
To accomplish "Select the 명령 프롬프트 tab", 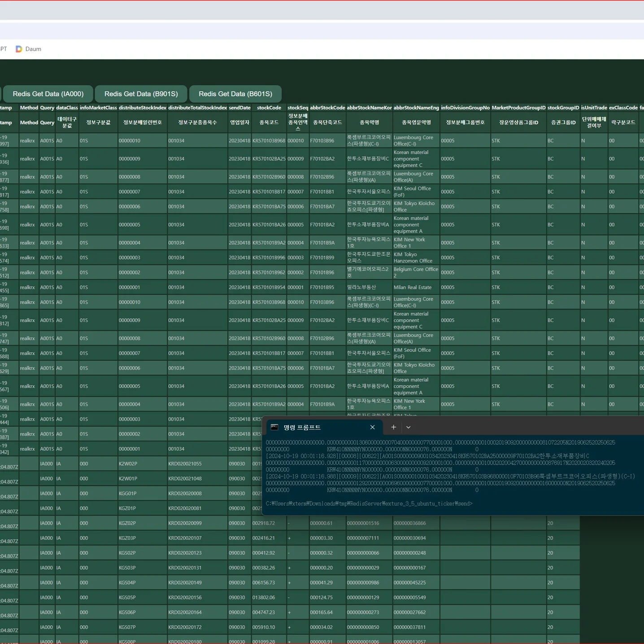I will (x=324, y=427).
